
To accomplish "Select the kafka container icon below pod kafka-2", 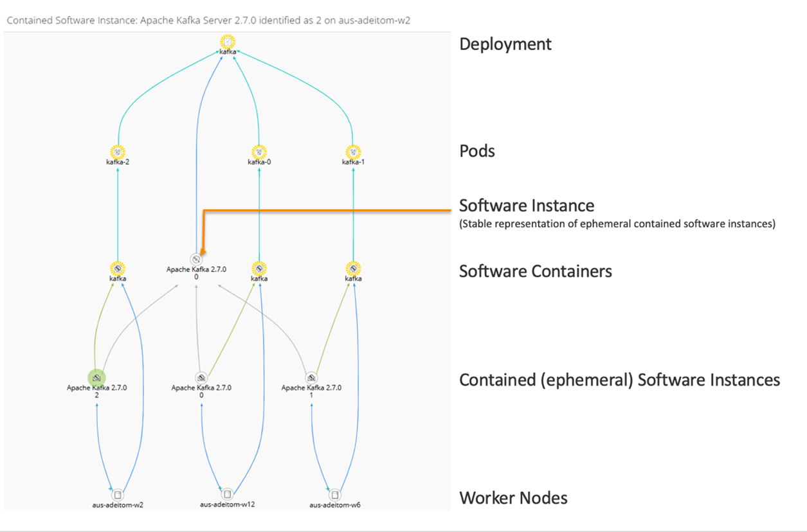I will (x=118, y=268).
